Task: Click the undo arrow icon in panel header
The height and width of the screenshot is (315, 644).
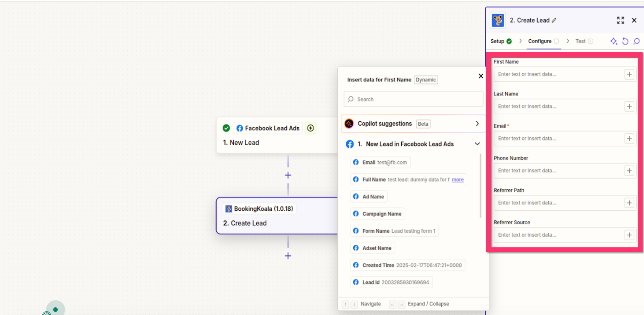Action: click(x=625, y=41)
